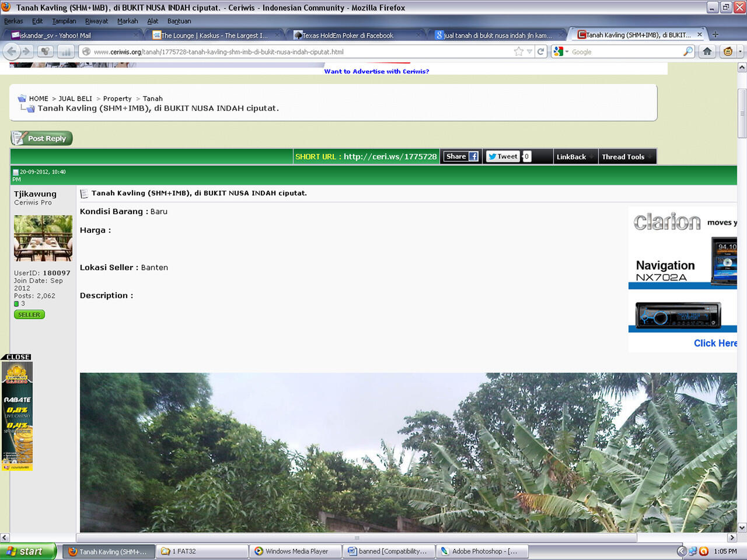The image size is (747, 560).
Task: Open the Firefox home page icon
Action: click(x=707, y=51)
